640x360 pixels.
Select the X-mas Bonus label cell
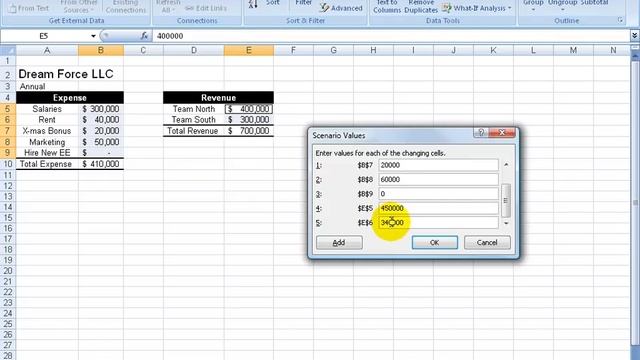tap(47, 131)
